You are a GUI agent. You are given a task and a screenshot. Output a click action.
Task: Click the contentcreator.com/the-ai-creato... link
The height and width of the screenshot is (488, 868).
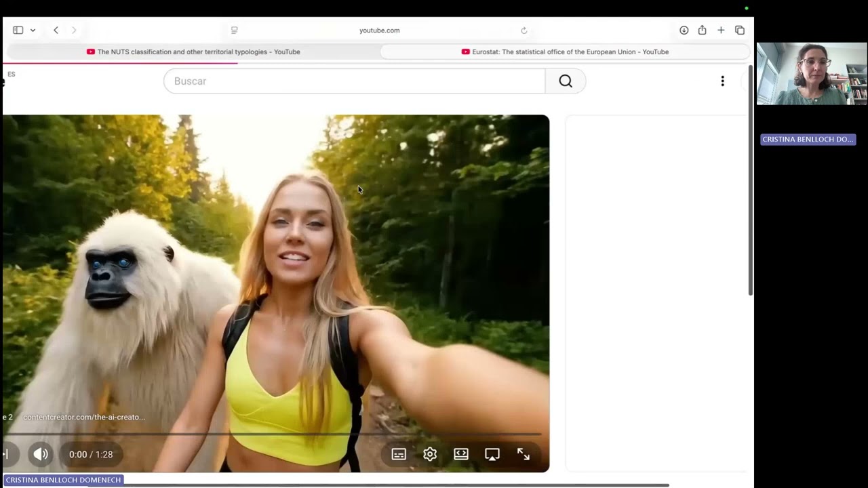[x=84, y=417]
